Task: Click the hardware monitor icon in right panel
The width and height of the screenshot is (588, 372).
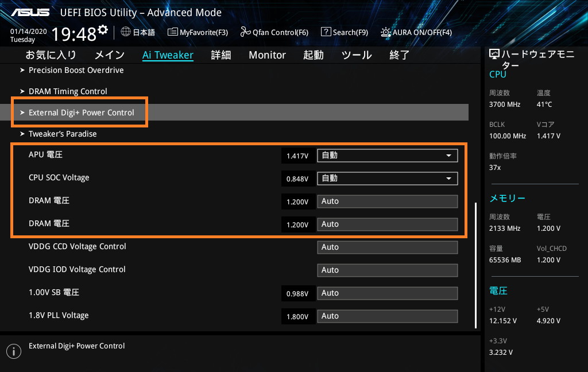Action: pos(494,55)
